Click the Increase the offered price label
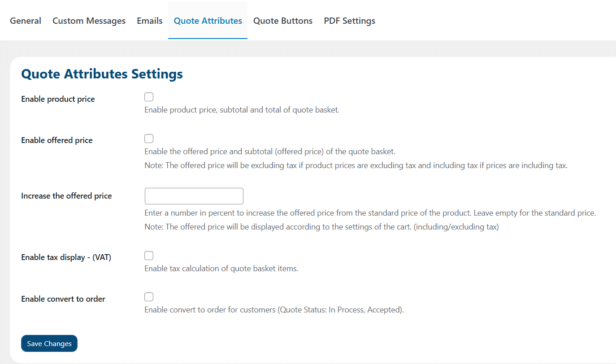This screenshot has height=364, width=616. coord(66,196)
